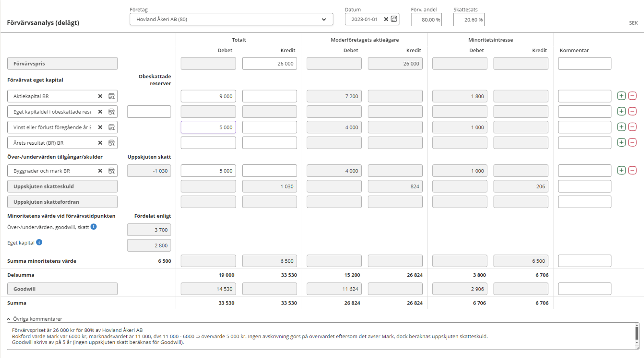Add a row after Aktiekapital BR
The height and width of the screenshot is (358, 644).
click(x=621, y=96)
